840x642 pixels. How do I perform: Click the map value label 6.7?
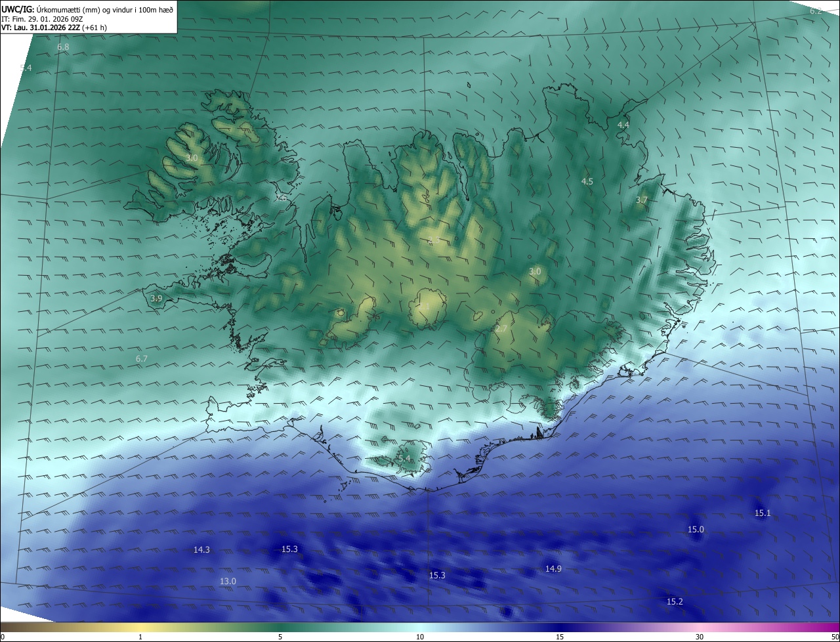(142, 358)
